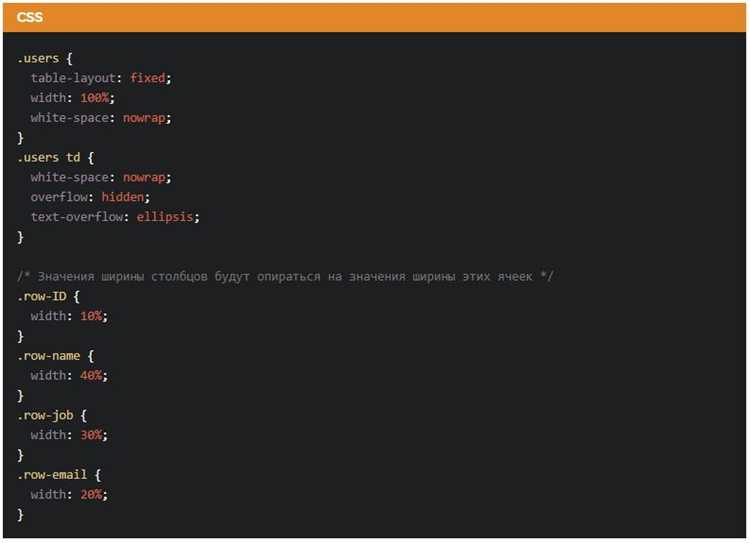The width and height of the screenshot is (750, 543).
Task: Click the 'width: 100%;' declaration
Action: (73, 98)
